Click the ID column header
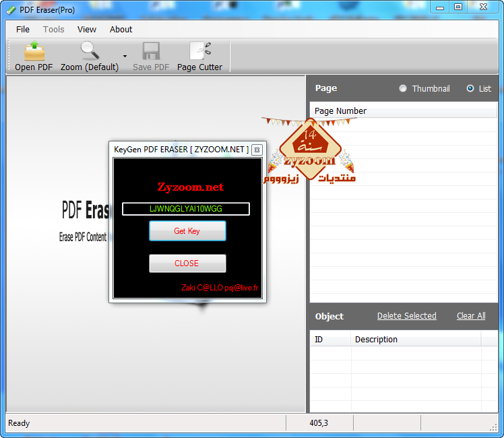Screen dimensions: 504x438 [330, 340]
